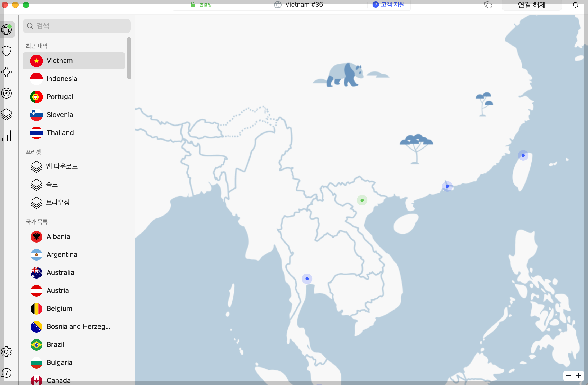
Task: Choose the 브라우징 preset
Action: tap(58, 202)
